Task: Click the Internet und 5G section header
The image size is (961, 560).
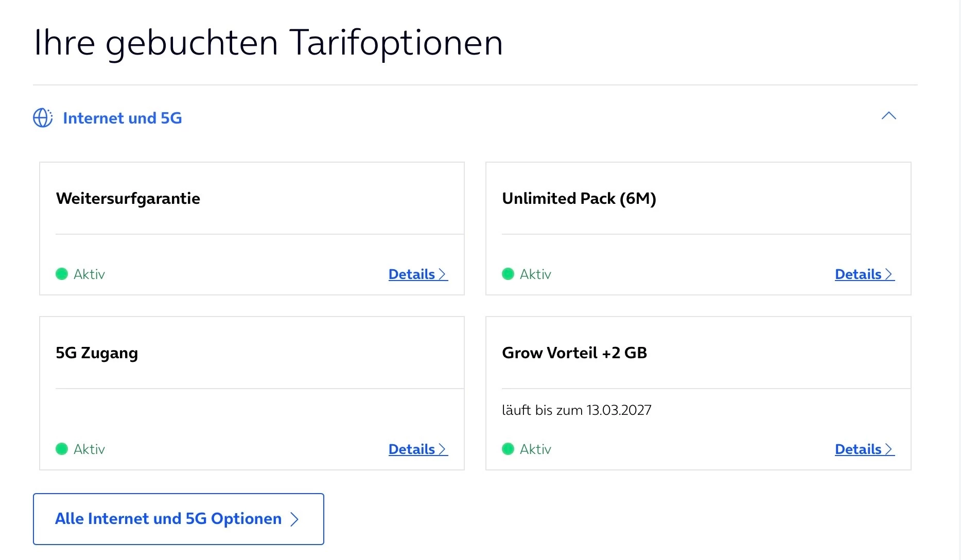Action: click(x=122, y=118)
